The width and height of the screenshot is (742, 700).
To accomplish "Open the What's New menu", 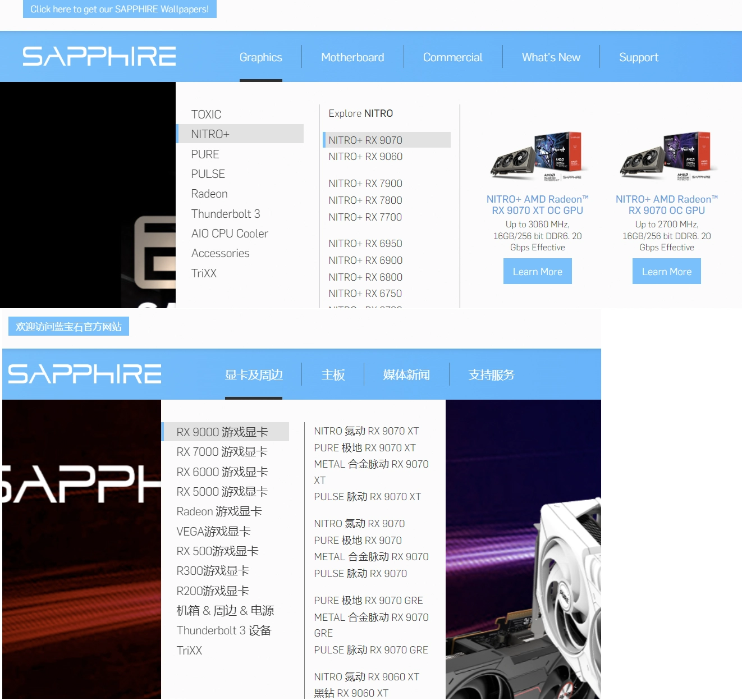I will pyautogui.click(x=551, y=57).
